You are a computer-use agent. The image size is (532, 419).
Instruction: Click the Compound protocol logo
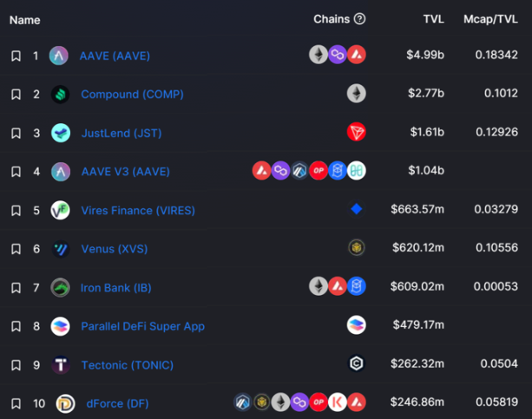tap(61, 95)
